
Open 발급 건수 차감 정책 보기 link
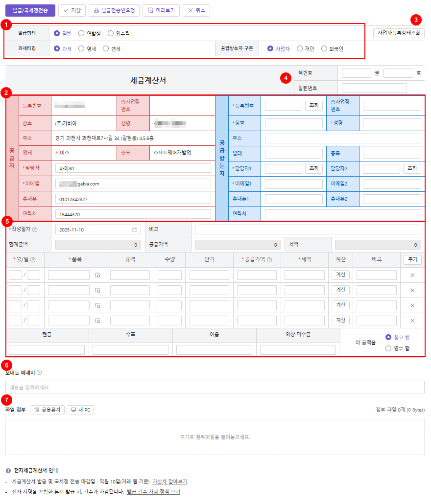153,492
